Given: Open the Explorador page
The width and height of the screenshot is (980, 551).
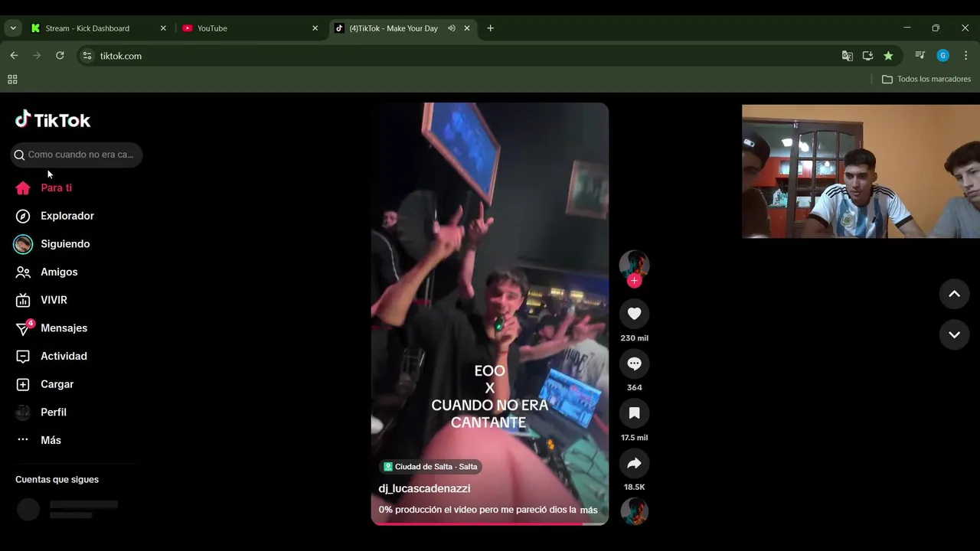Looking at the screenshot, I should tap(67, 216).
